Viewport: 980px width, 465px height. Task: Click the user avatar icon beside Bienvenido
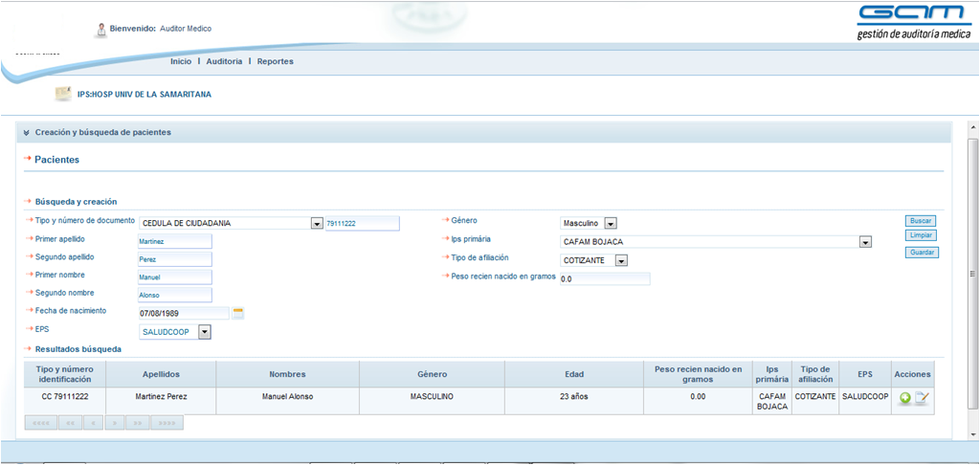pos(100,30)
